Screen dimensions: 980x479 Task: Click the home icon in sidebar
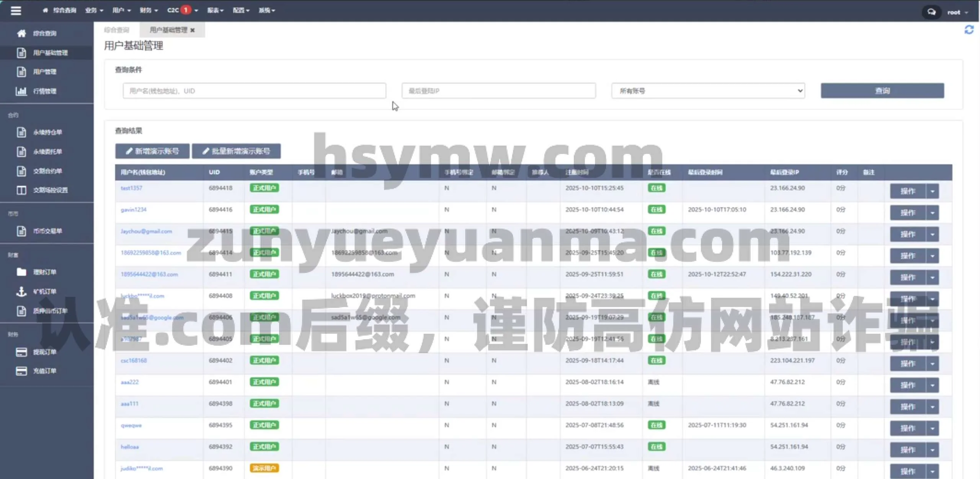point(21,33)
